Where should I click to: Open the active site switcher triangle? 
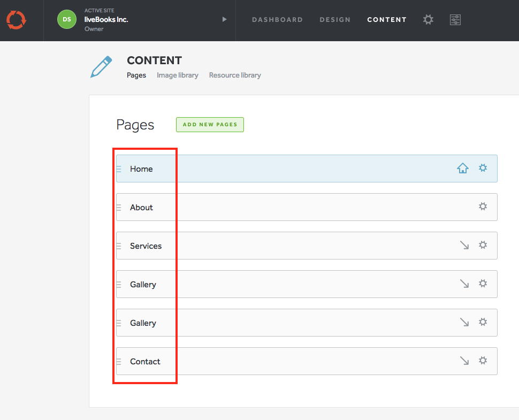click(x=224, y=20)
